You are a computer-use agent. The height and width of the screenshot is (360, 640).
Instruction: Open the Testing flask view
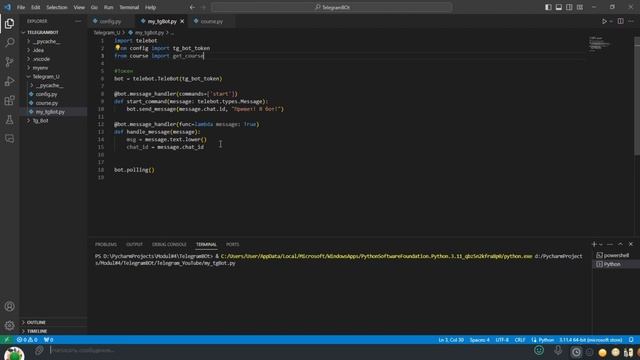9,120
